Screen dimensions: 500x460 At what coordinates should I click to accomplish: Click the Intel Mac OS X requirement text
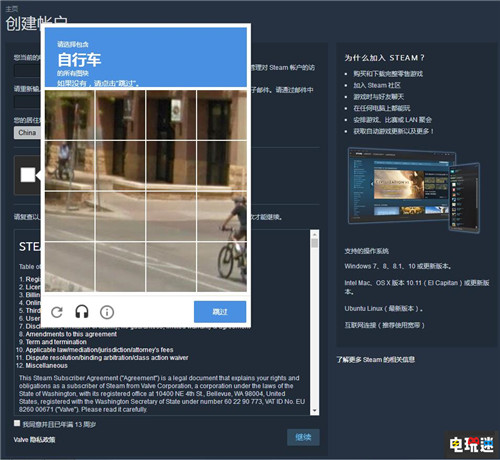tap(417, 287)
